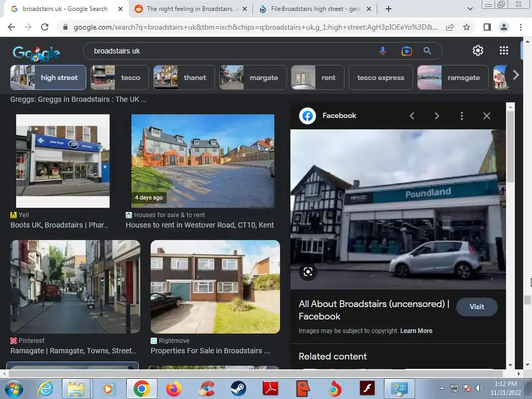Go back to the previous page
This screenshot has height=399, width=532.
pos(11,27)
